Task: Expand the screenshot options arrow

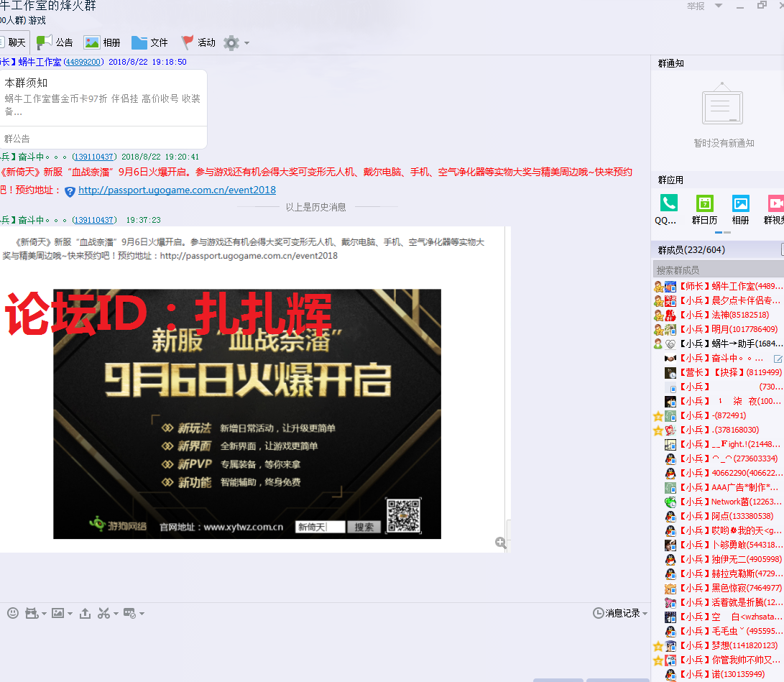Action: point(116,614)
